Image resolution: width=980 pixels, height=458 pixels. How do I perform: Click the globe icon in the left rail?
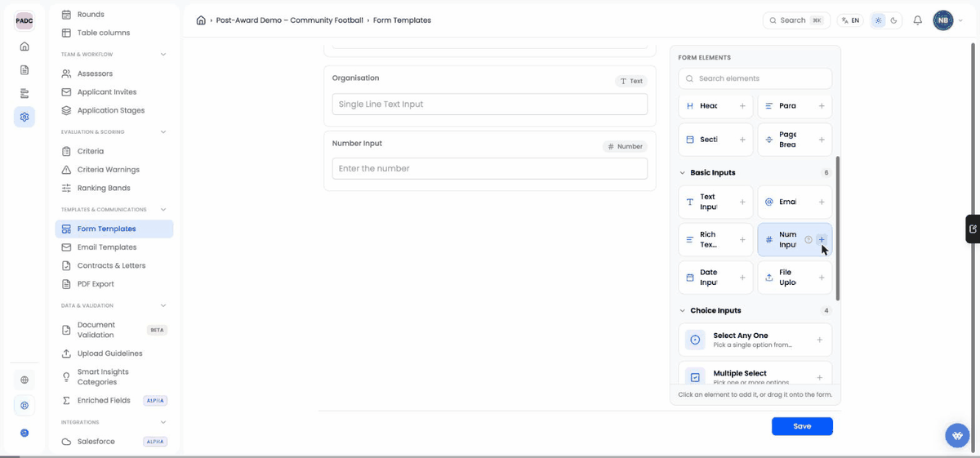coord(24,380)
